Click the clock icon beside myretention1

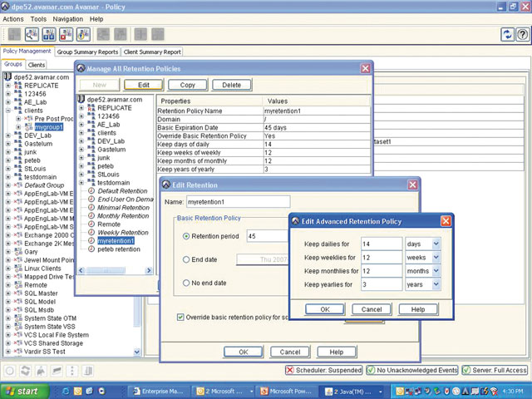tap(91, 240)
